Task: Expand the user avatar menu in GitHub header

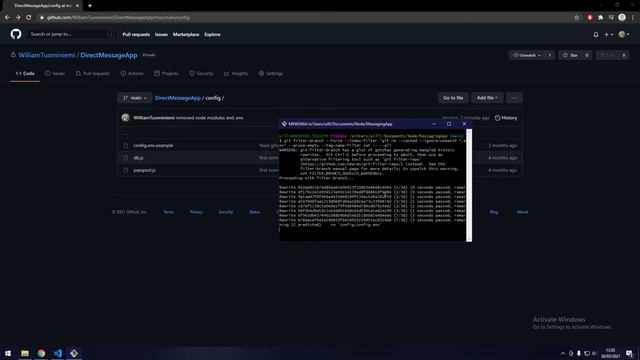Action: point(624,35)
